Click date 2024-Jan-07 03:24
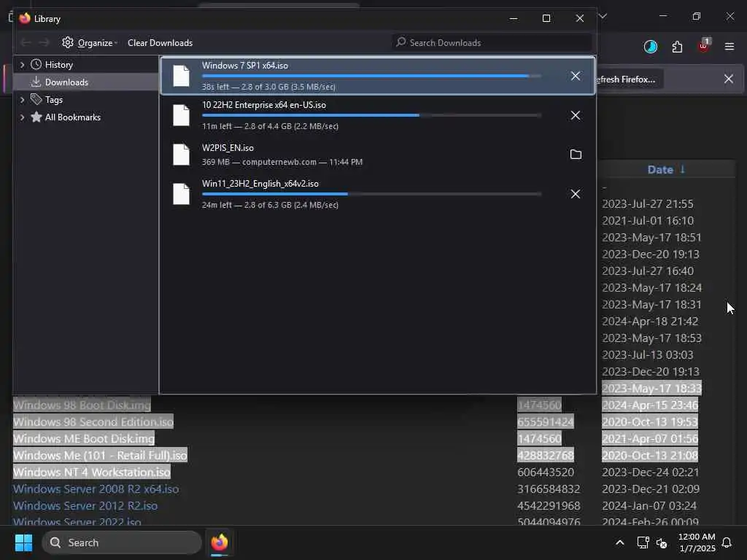The width and height of the screenshot is (747, 560). coord(649,506)
